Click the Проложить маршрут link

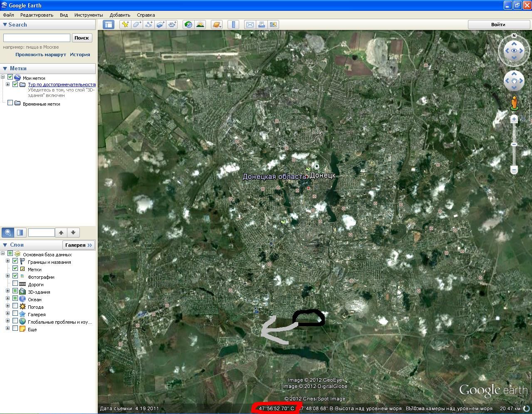(41, 55)
